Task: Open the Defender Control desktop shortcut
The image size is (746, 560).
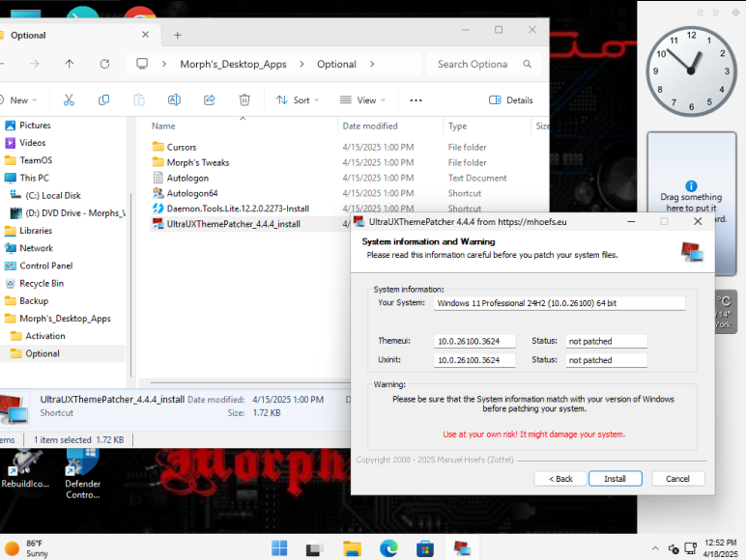Action: click(83, 474)
